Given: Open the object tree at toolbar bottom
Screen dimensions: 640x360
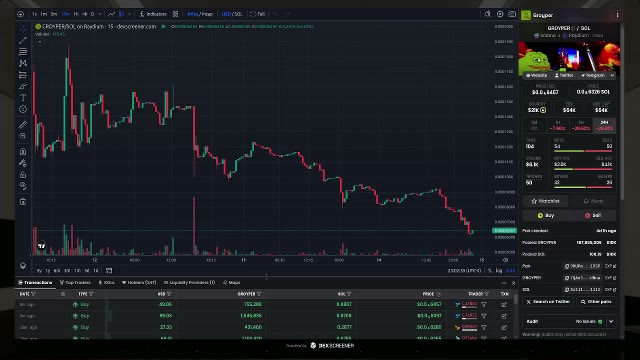Looking at the screenshot, I should (x=23, y=266).
